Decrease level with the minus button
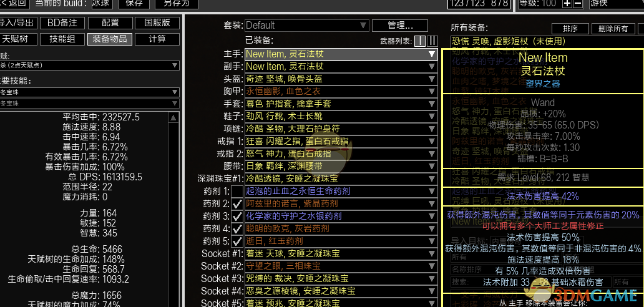Viewport: 644px width, 307px height. click(577, 3)
